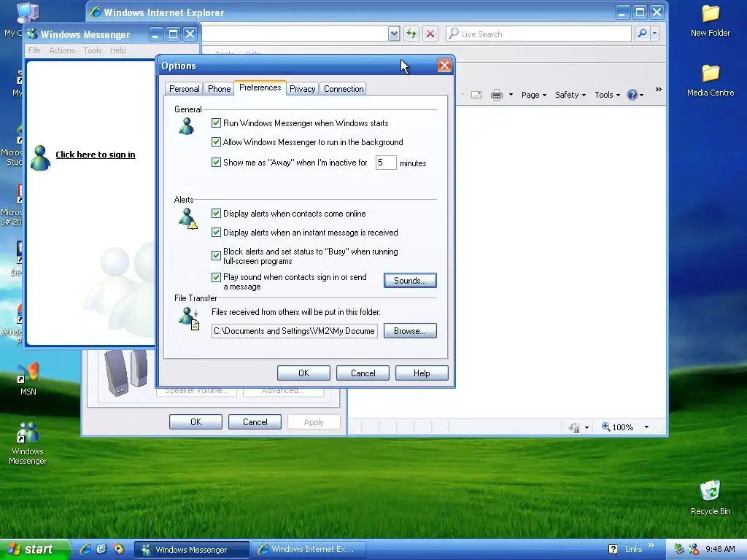Expand the IE address bar dropdown
This screenshot has width=747, height=560.
pyautogui.click(x=394, y=34)
